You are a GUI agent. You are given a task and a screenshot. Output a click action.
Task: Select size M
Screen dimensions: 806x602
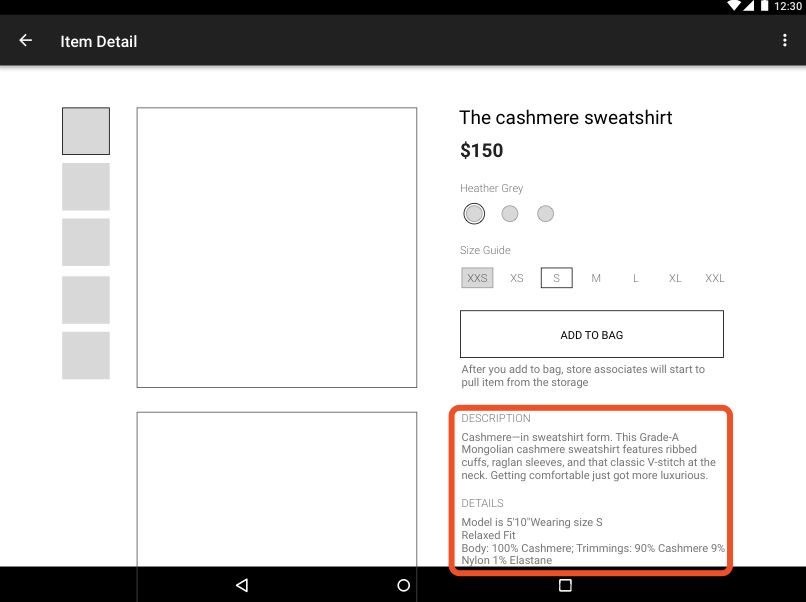(596, 278)
